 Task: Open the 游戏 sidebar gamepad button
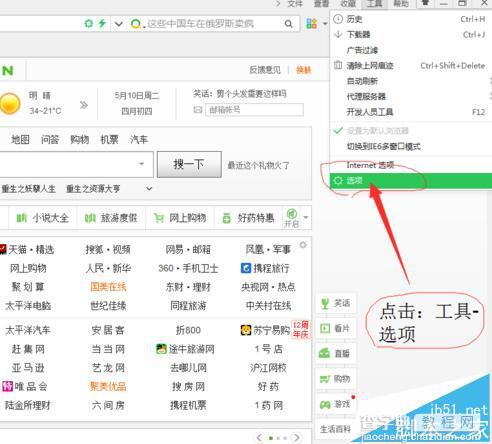(x=336, y=404)
